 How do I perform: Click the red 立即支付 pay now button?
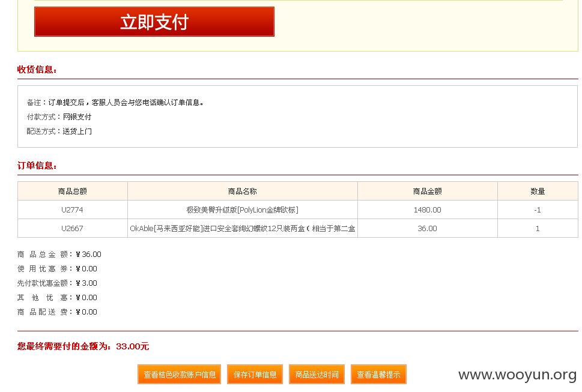click(x=154, y=22)
